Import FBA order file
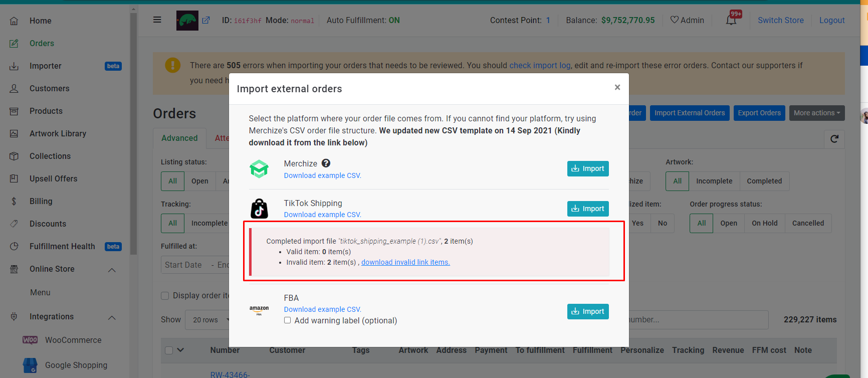 (x=588, y=311)
